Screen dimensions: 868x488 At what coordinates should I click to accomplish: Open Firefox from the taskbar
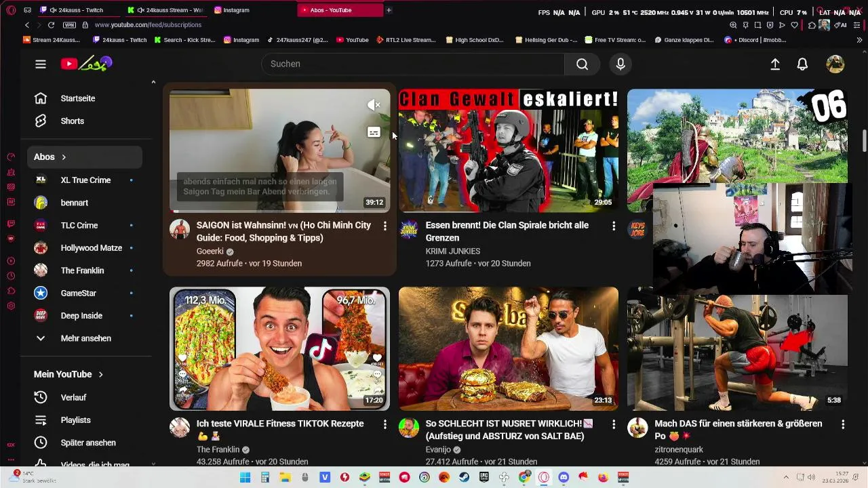point(604,477)
